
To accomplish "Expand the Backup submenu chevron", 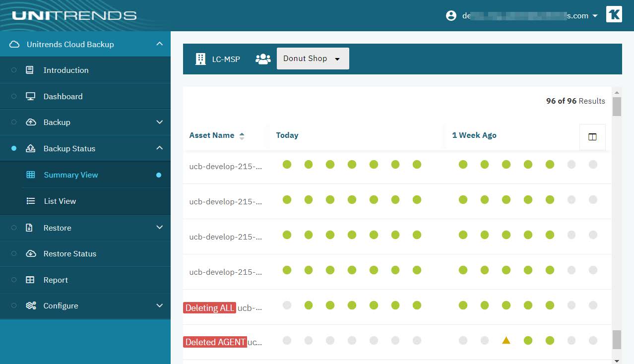I will pyautogui.click(x=159, y=122).
